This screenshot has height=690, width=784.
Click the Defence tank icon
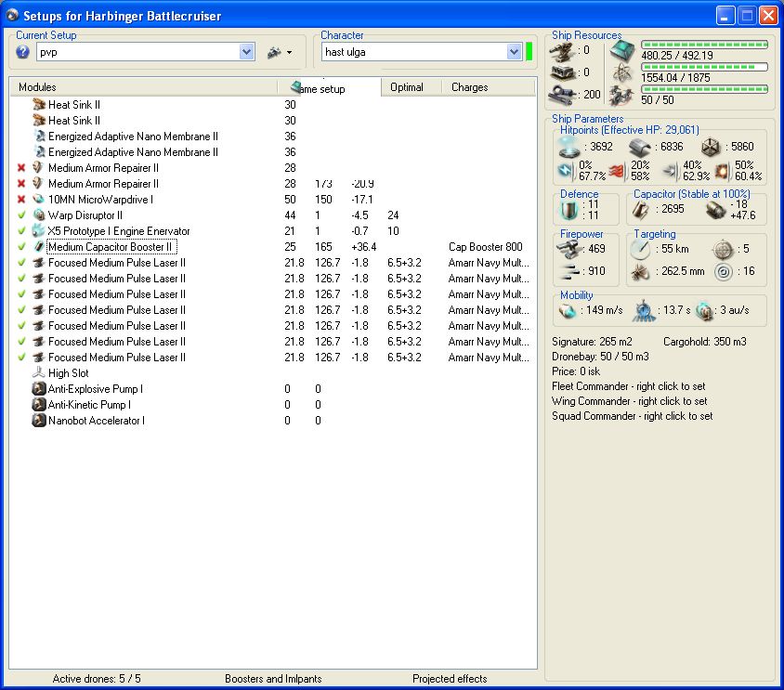(569, 210)
